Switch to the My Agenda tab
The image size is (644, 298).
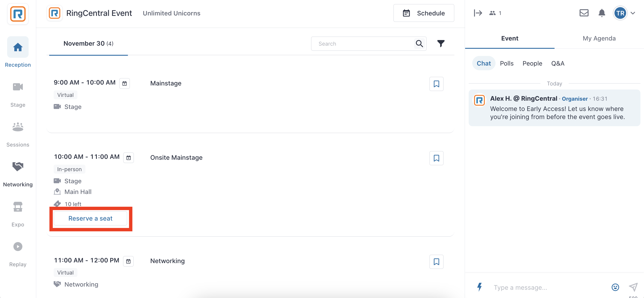[599, 38]
